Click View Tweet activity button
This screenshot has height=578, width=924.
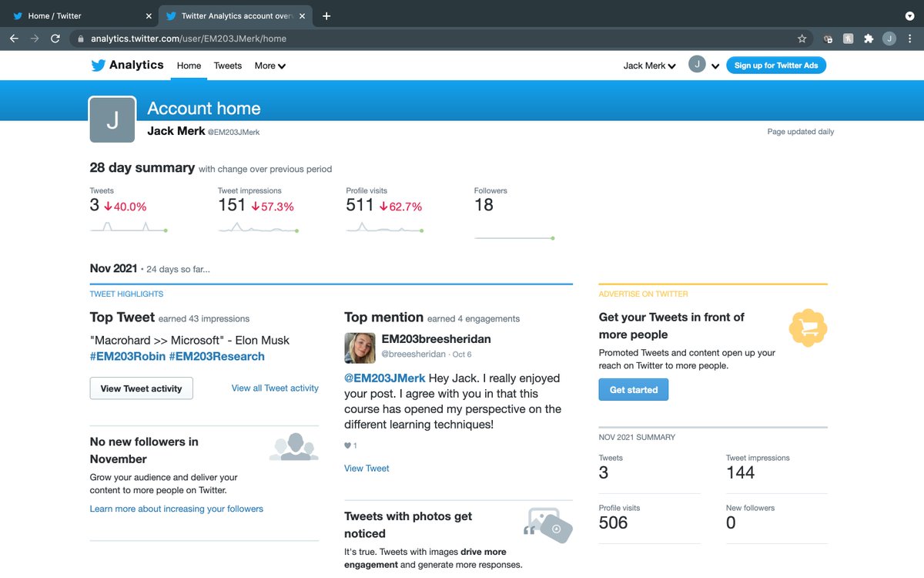pyautogui.click(x=141, y=388)
